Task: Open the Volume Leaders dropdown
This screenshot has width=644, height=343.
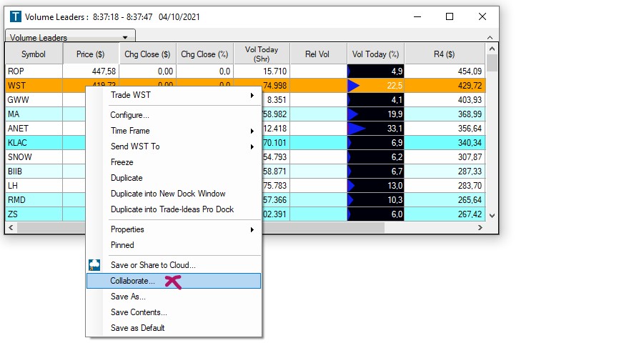Action: [126, 38]
